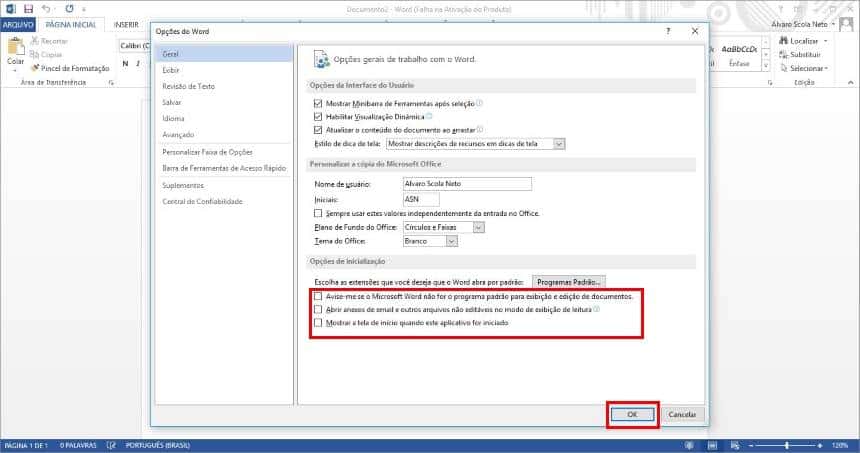
Task: Click the user account avatar picture
Action: (846, 24)
